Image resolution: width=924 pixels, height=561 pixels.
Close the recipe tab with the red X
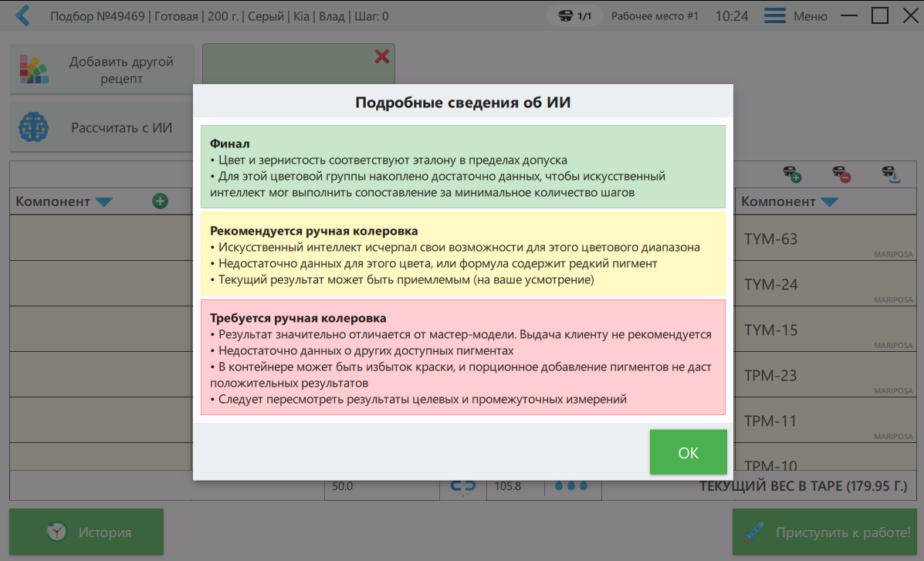[382, 56]
